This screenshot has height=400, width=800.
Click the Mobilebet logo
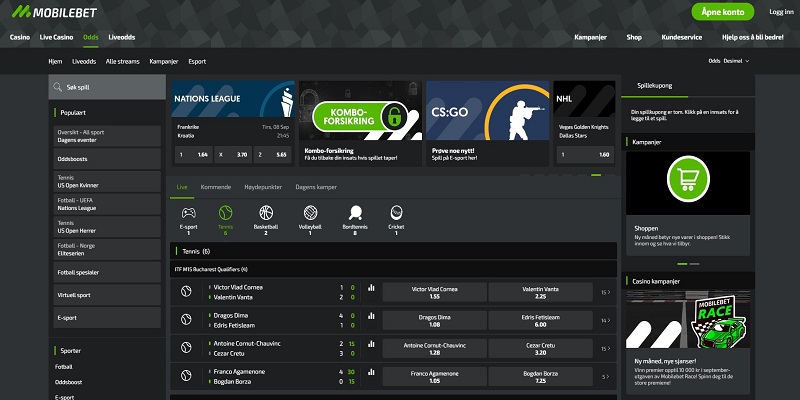[54, 12]
